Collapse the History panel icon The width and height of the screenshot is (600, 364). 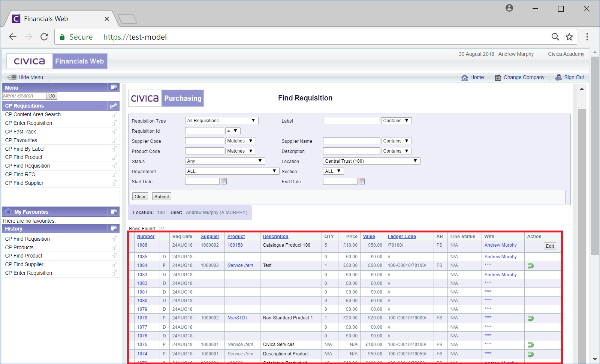tap(114, 228)
